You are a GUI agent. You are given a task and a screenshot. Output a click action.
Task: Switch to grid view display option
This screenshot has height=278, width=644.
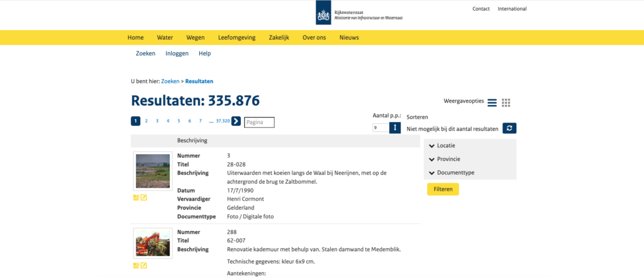506,103
